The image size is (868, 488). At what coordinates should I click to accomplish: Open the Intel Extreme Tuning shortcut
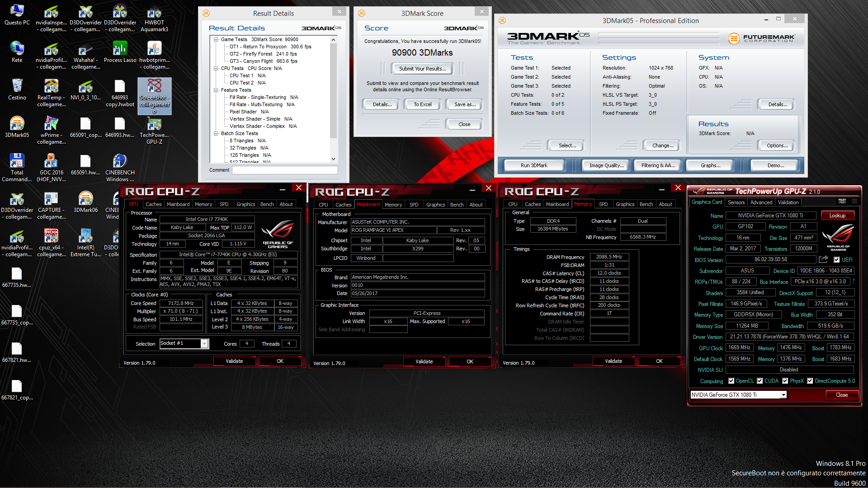pyautogui.click(x=85, y=243)
